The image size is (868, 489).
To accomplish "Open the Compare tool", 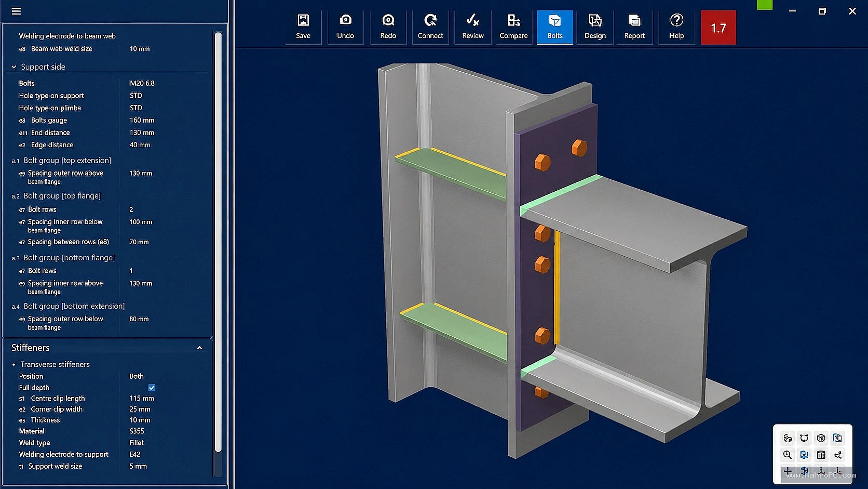I will (x=513, y=27).
